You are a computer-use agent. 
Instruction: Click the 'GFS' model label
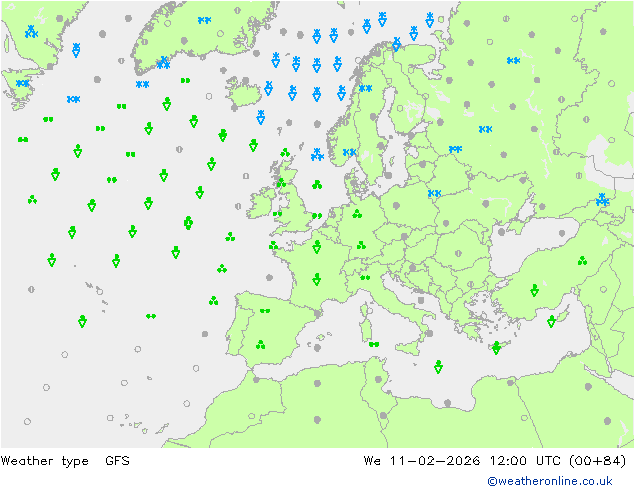pyautogui.click(x=117, y=460)
